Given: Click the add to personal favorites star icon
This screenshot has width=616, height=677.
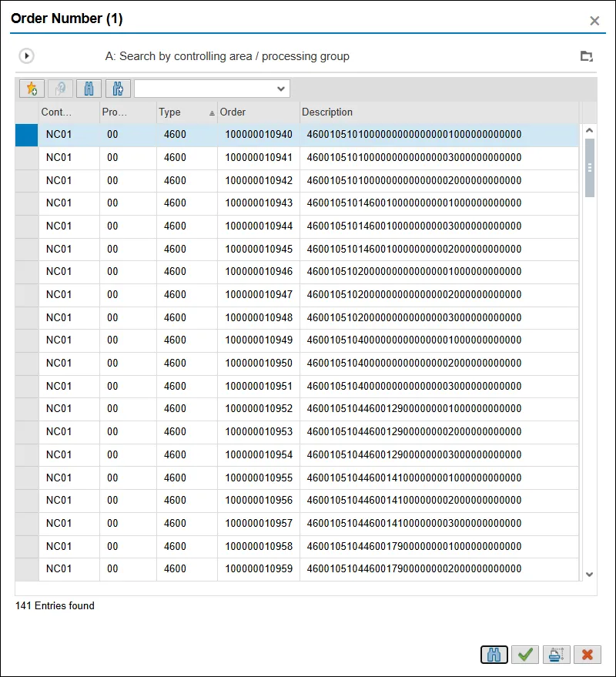Looking at the screenshot, I should pyautogui.click(x=32, y=89).
